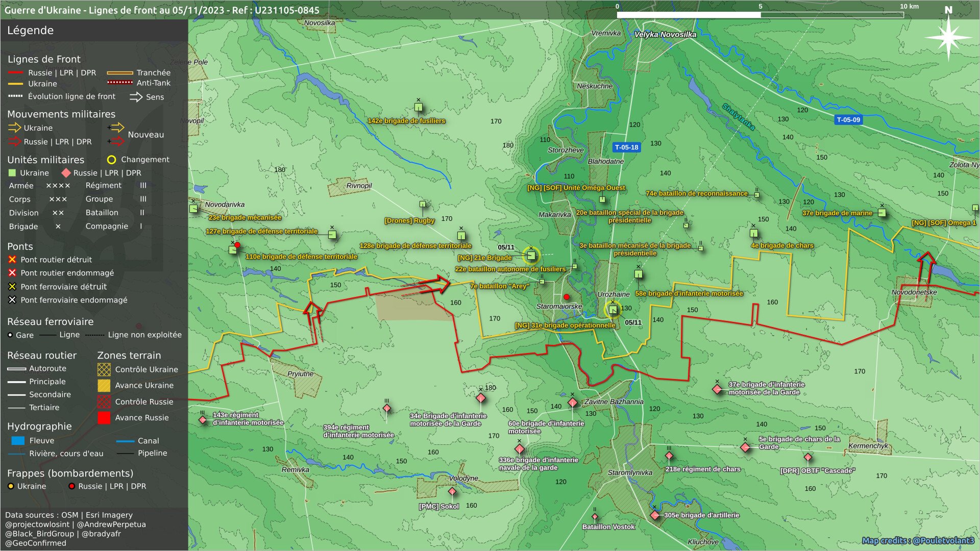Click the [PMC] Sokol diamond marker

(452, 492)
